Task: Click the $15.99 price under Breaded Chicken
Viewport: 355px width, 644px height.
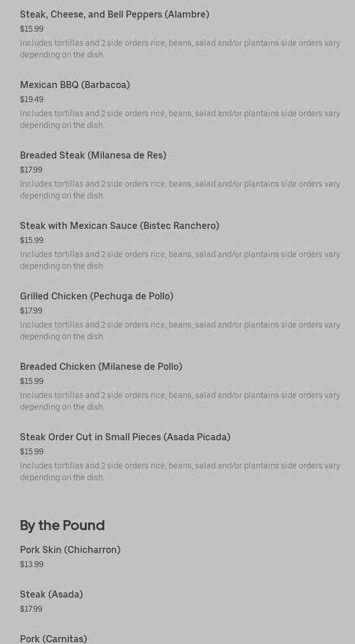Action: click(32, 382)
